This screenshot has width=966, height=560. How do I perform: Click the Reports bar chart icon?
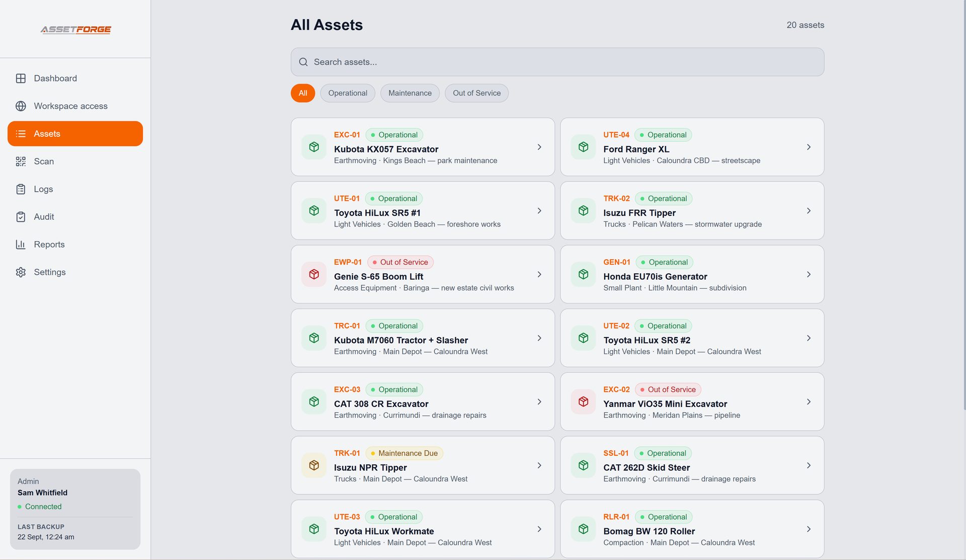click(x=21, y=245)
